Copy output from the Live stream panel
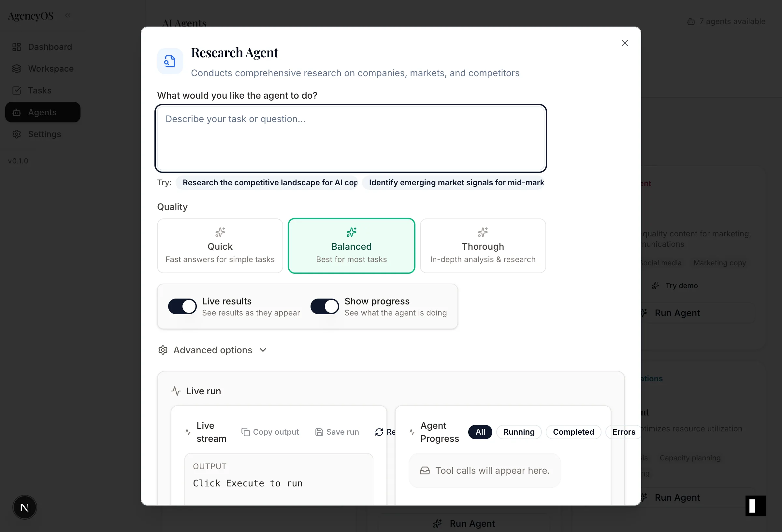 point(270,432)
